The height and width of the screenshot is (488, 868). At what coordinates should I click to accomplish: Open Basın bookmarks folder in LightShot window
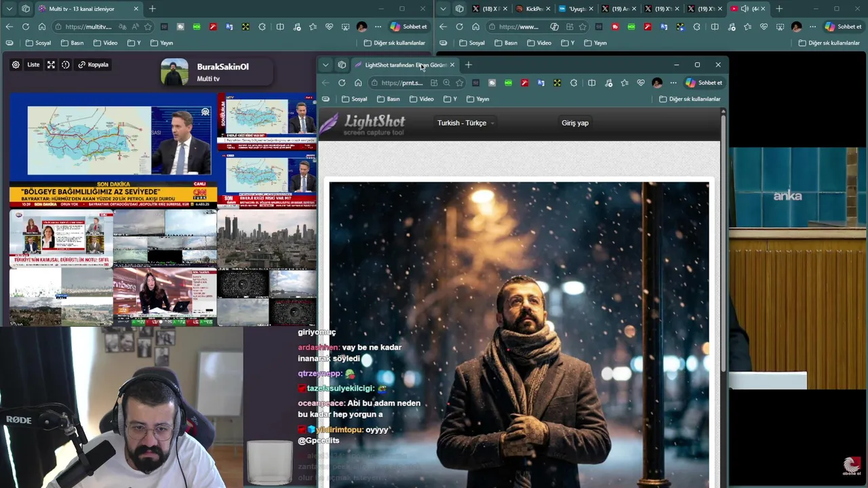(x=389, y=99)
